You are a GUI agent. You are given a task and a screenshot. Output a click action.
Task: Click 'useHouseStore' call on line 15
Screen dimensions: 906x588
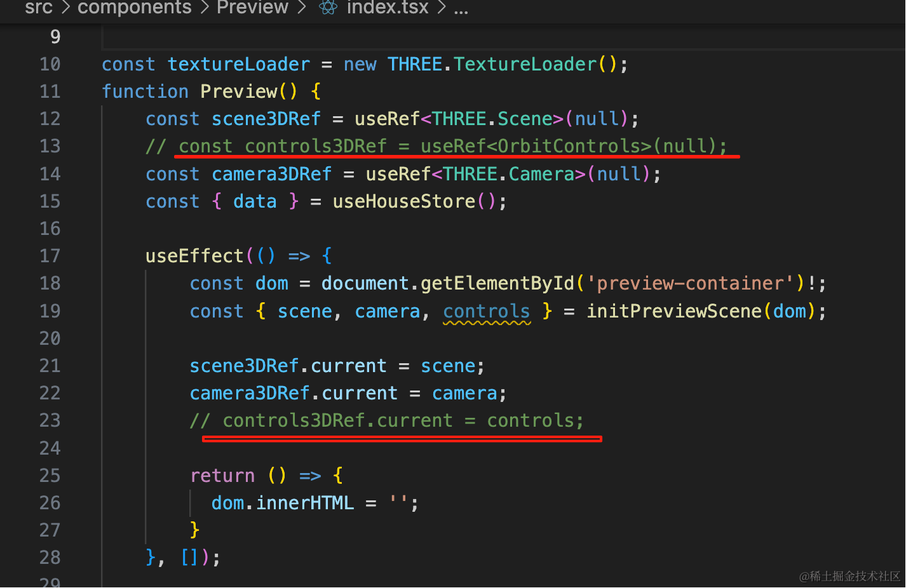[404, 201]
